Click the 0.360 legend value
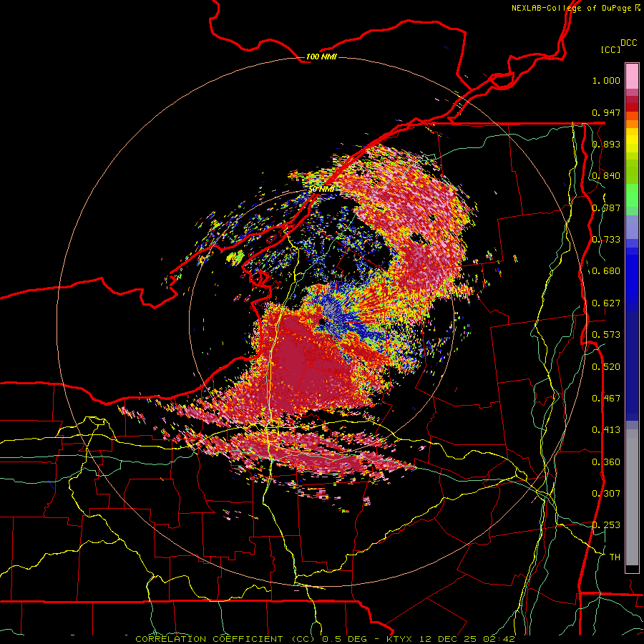 606,462
